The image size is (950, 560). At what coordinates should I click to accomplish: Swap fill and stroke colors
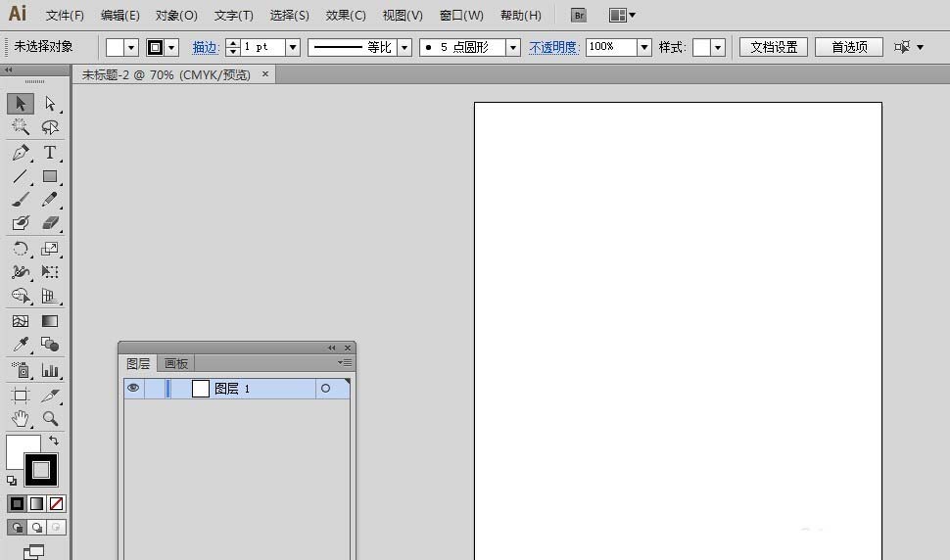[x=54, y=441]
